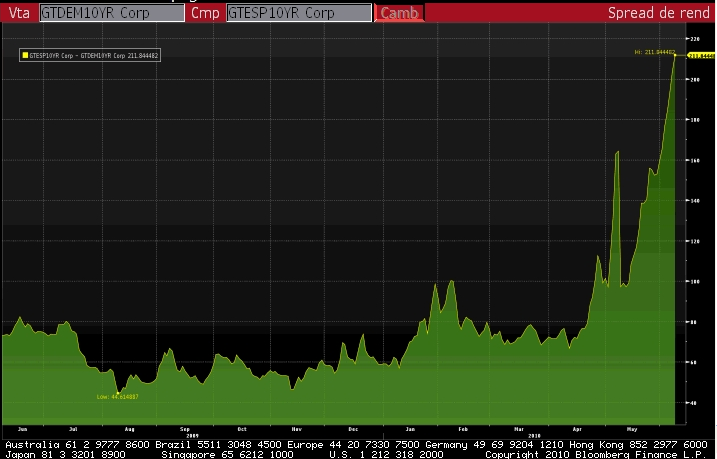Select legend text GTESP10YR Corp - GTDEM10YR Corp
The image size is (717, 459).
(77, 56)
